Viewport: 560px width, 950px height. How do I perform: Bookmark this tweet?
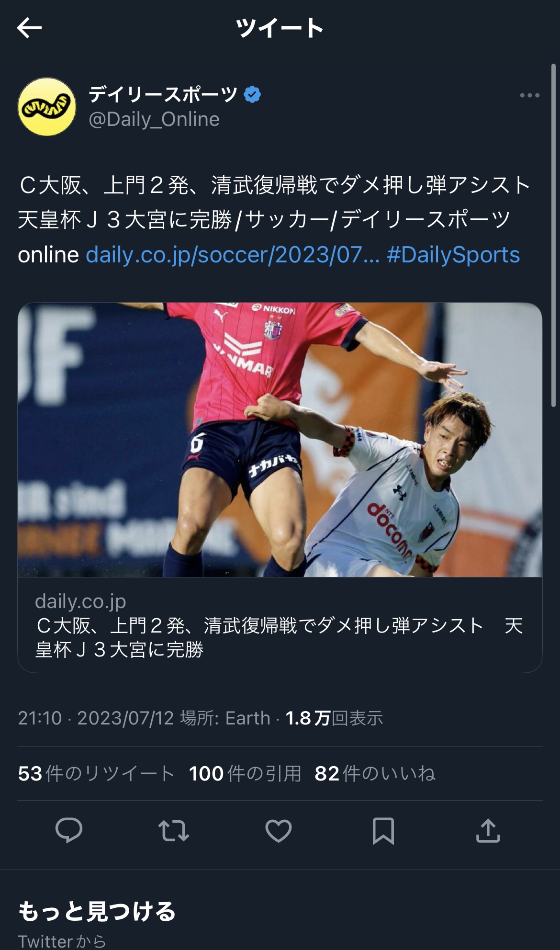tap(383, 830)
